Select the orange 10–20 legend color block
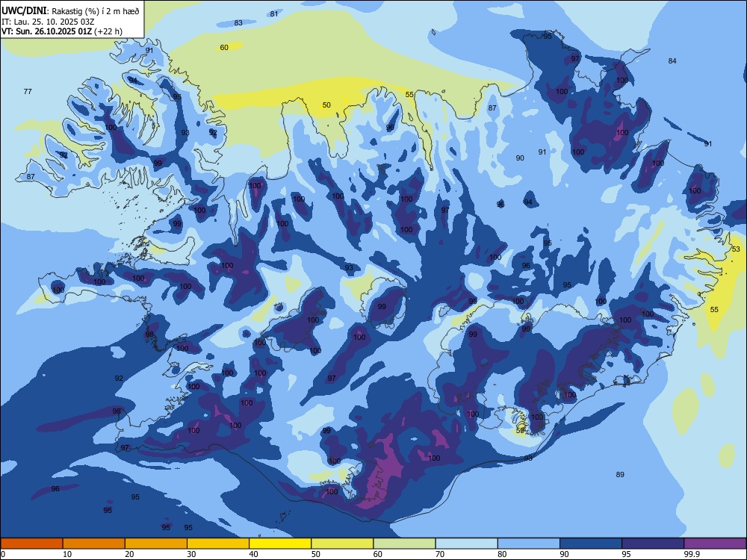Screen dimensions: 747x560 pos(94,544)
